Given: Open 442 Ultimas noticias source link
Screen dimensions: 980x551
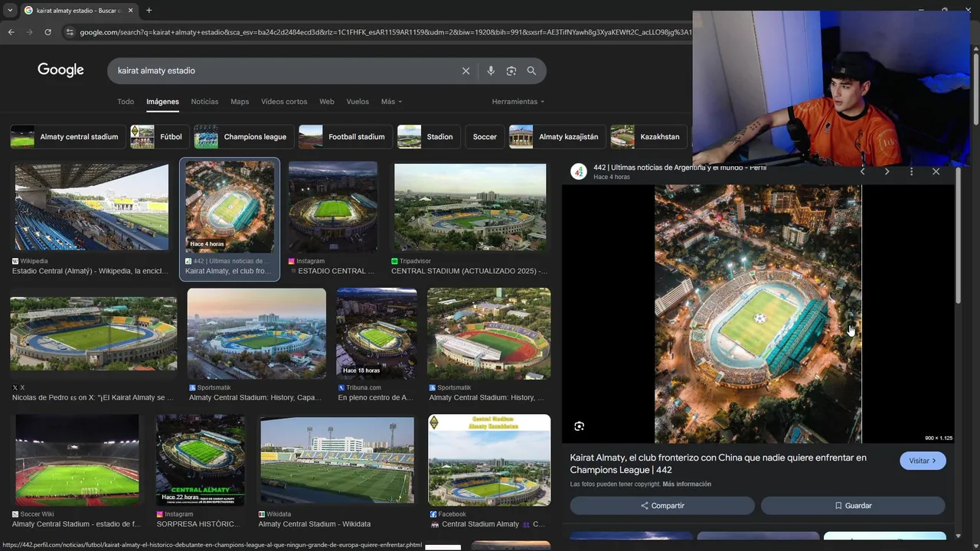Looking at the screenshot, I should 680,168.
